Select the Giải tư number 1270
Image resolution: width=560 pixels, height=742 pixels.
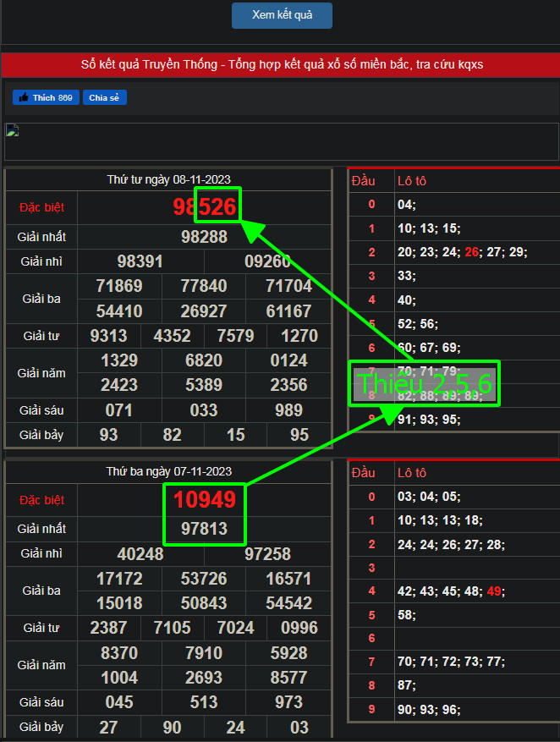pyautogui.click(x=299, y=336)
